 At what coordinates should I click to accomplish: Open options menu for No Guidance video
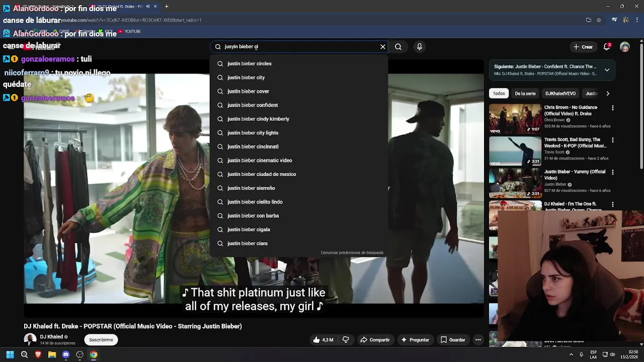[x=612, y=108]
